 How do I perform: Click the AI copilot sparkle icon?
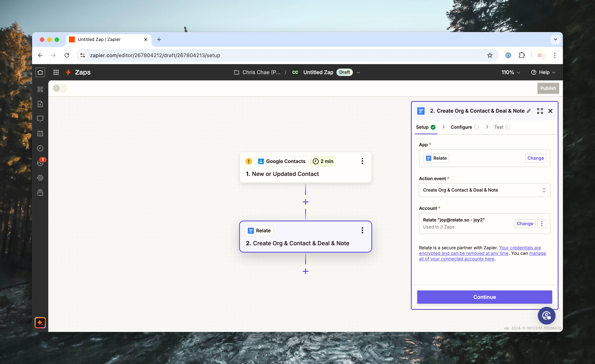point(40,323)
